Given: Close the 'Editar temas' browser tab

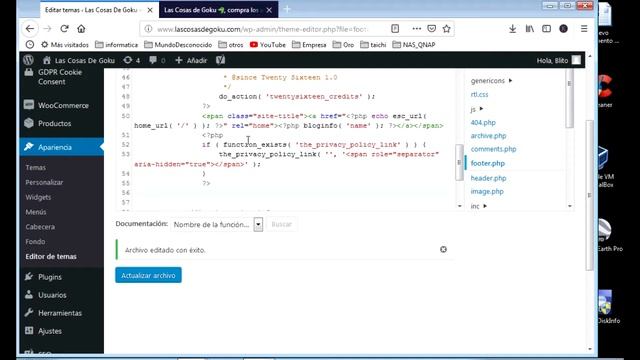Looking at the screenshot, I should pyautogui.click(x=150, y=10).
